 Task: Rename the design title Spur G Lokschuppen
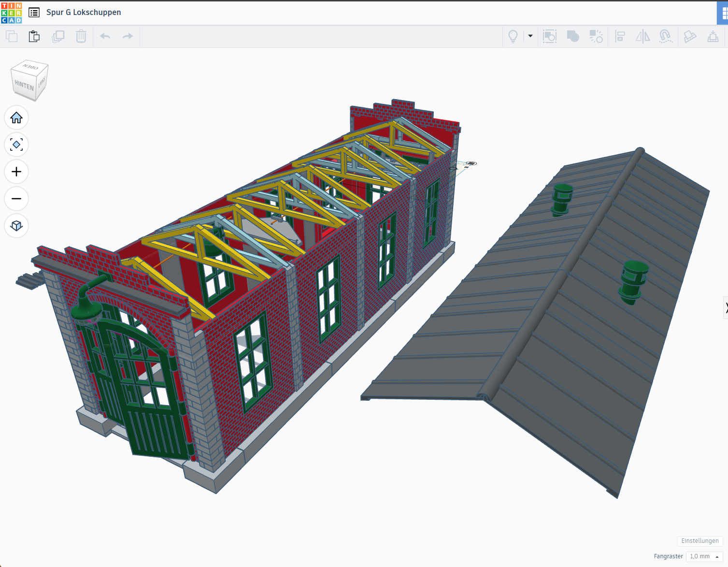[x=84, y=13]
